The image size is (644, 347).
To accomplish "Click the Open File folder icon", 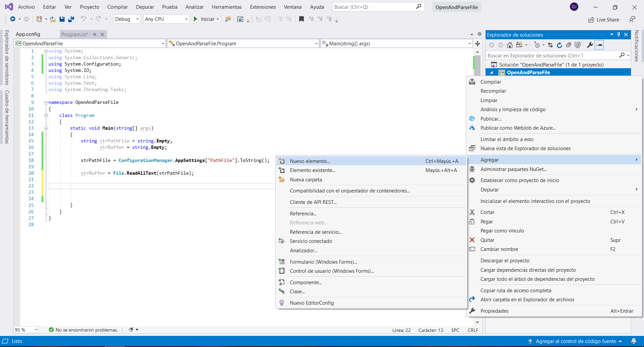I will [x=53, y=19].
